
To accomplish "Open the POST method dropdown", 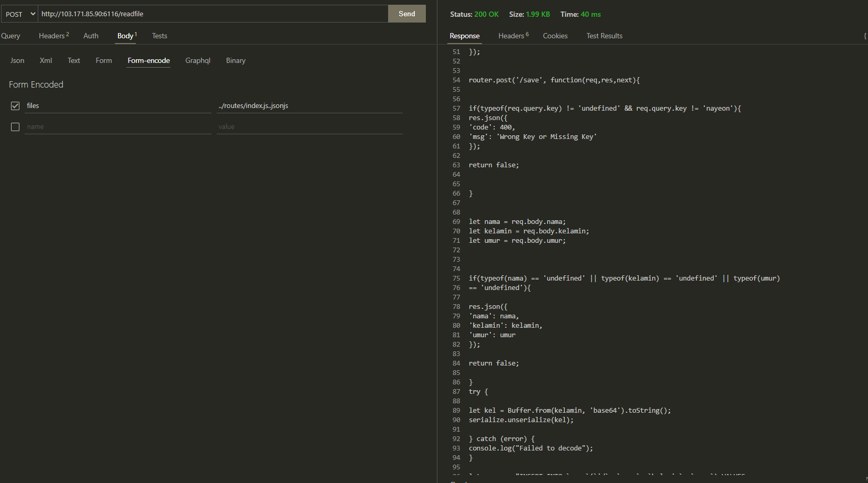I will click(19, 14).
